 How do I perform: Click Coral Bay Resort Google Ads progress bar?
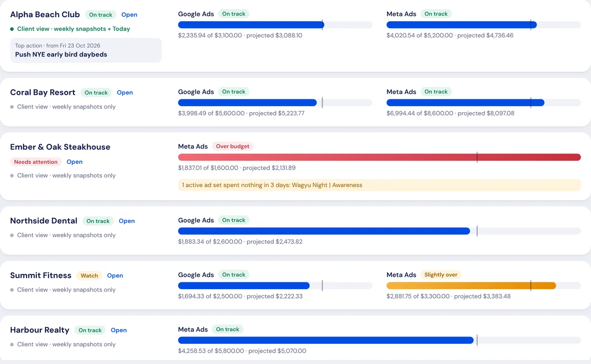pos(275,103)
